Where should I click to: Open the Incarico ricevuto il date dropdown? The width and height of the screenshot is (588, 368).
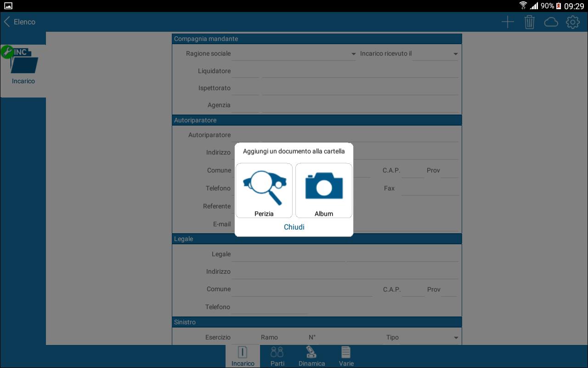[x=435, y=54]
